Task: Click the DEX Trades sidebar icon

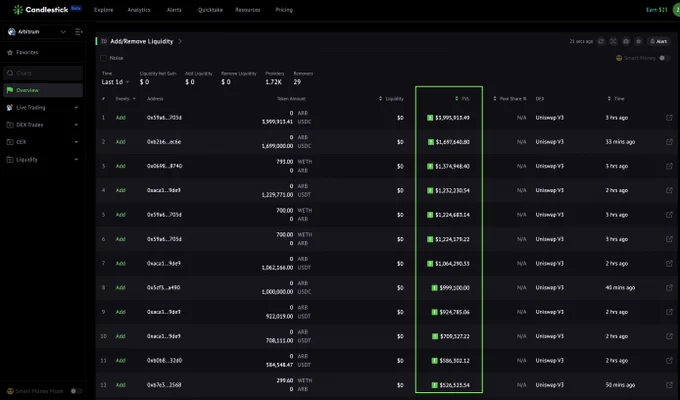Action: (10, 125)
